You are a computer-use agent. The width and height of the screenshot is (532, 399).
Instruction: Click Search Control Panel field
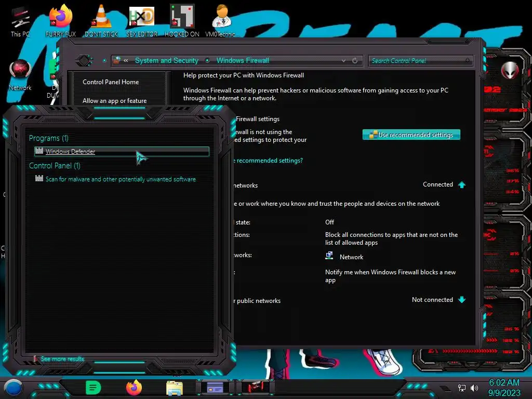(420, 61)
